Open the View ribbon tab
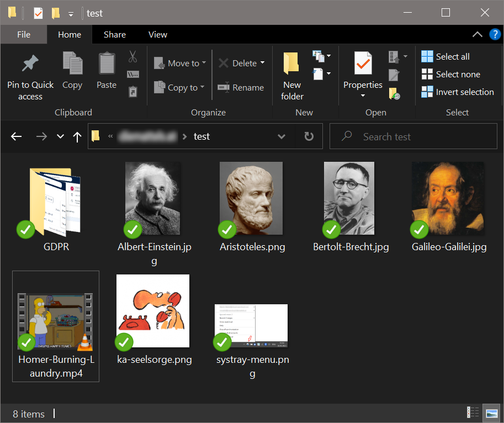This screenshot has width=504, height=423. click(157, 34)
